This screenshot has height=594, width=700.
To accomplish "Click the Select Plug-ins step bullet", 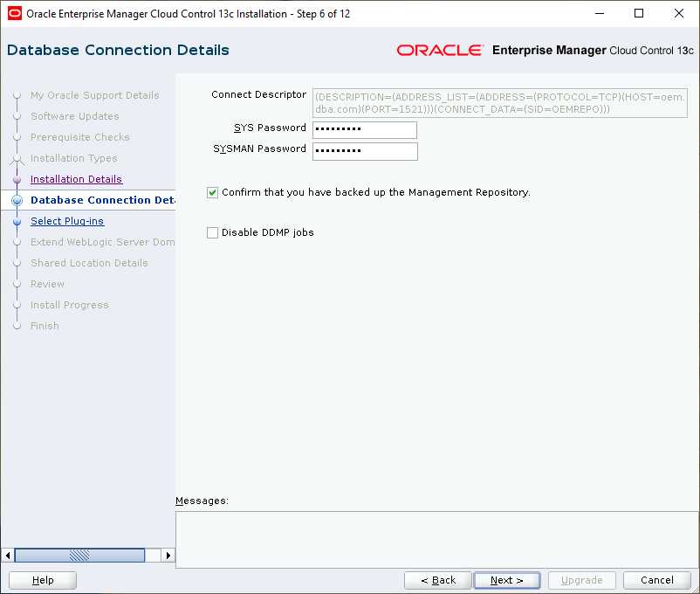I will [x=17, y=221].
